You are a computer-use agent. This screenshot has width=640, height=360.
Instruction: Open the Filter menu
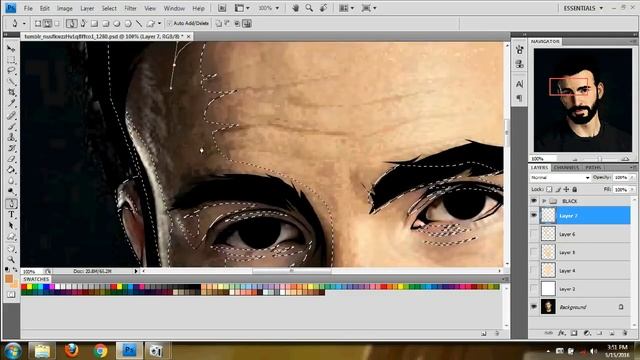click(130, 8)
